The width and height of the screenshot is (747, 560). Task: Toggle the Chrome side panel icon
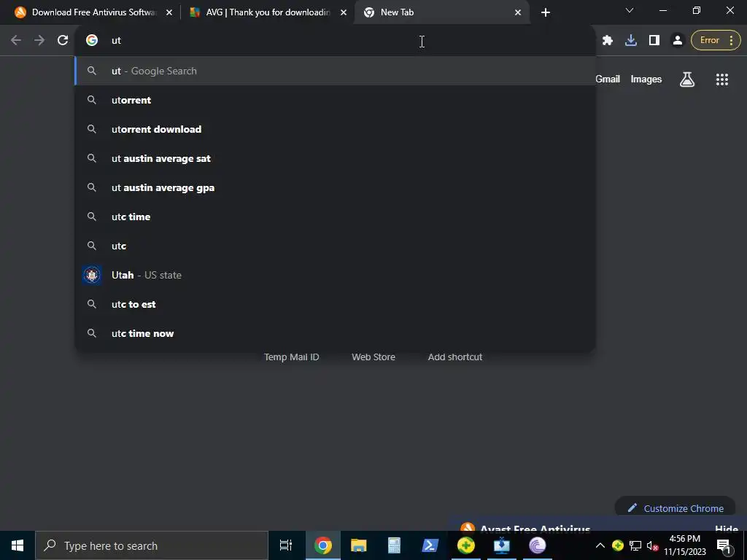point(654,41)
